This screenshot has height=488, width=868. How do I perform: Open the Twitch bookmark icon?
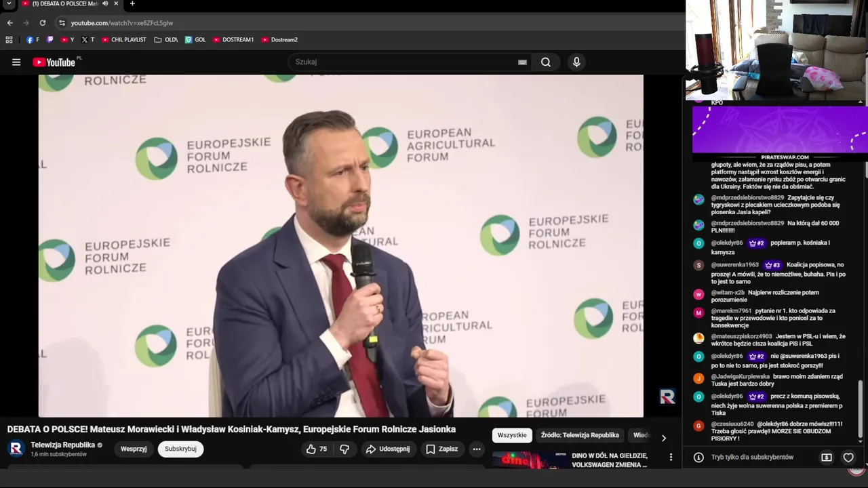pyautogui.click(x=50, y=40)
